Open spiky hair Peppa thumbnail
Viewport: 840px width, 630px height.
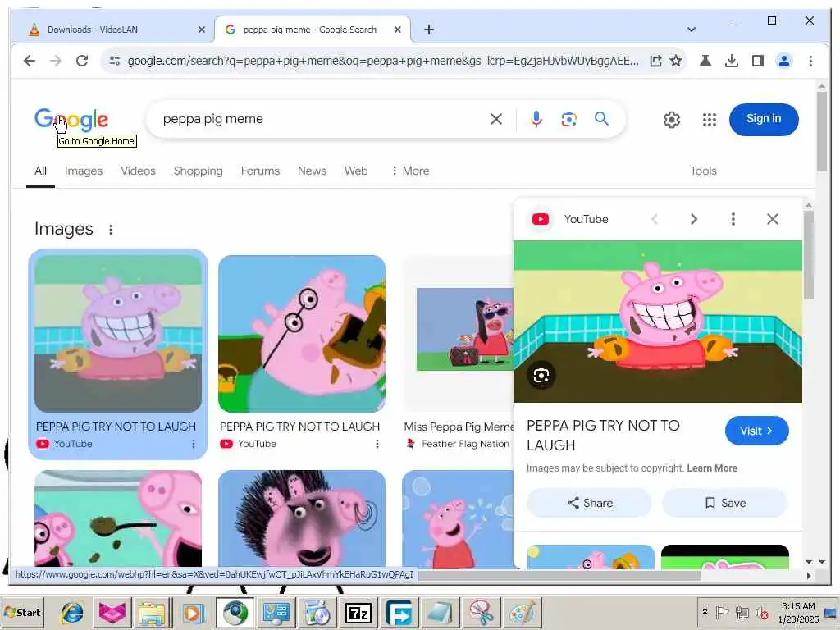[x=302, y=518]
